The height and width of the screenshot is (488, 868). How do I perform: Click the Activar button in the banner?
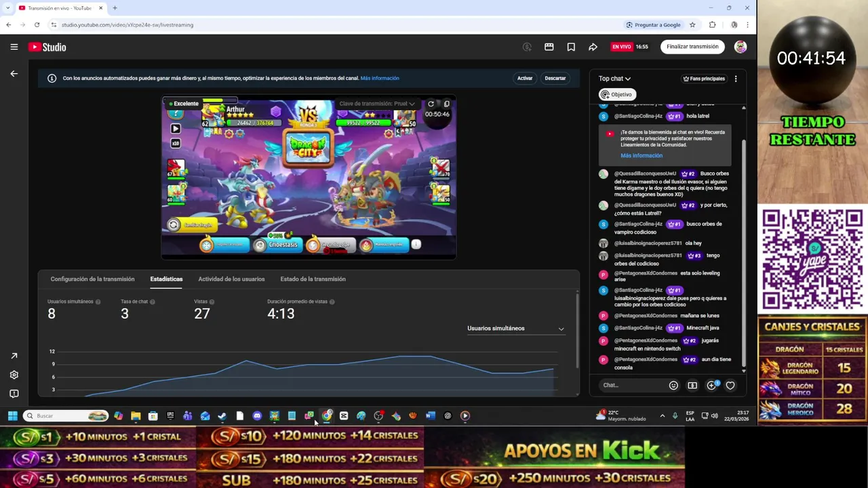pos(525,78)
